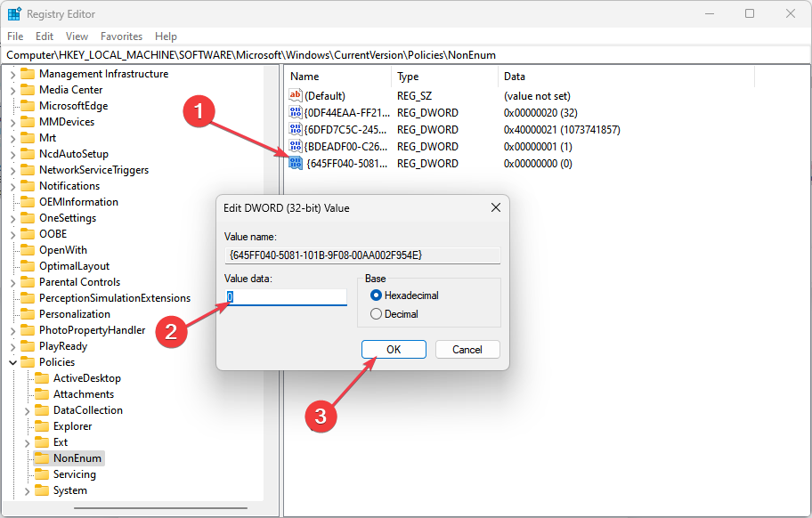Click the tree pane horizontal scrollbar
The height and width of the screenshot is (518, 812).
pyautogui.click(x=160, y=508)
